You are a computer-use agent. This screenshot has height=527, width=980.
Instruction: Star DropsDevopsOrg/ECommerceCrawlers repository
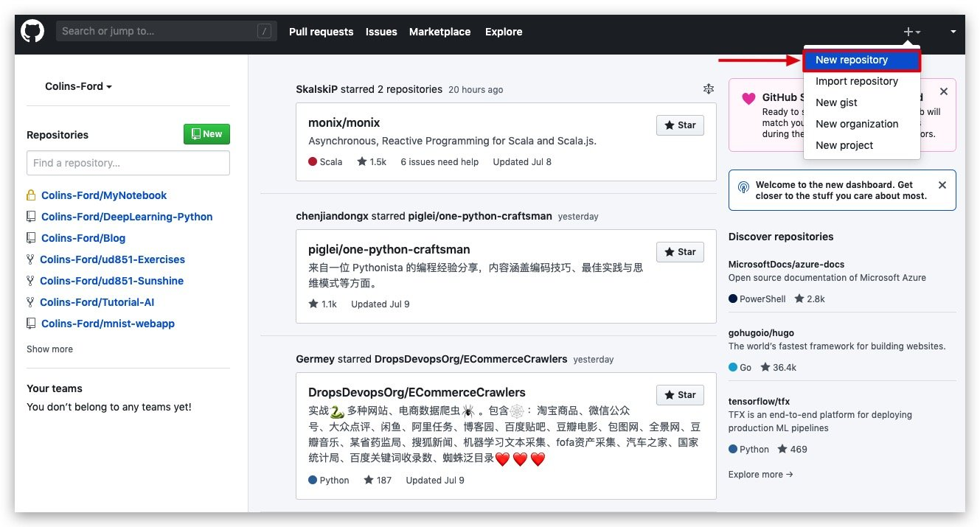tap(680, 394)
